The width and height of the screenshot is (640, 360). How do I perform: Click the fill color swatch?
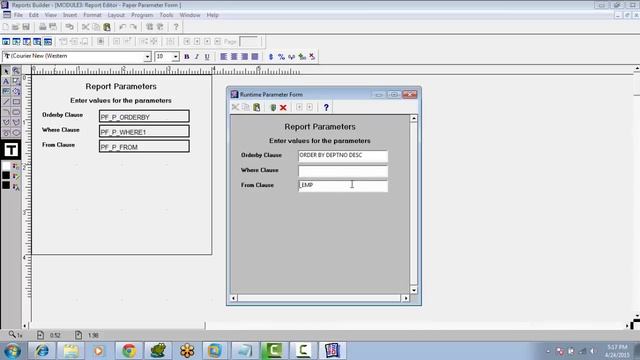(6, 166)
